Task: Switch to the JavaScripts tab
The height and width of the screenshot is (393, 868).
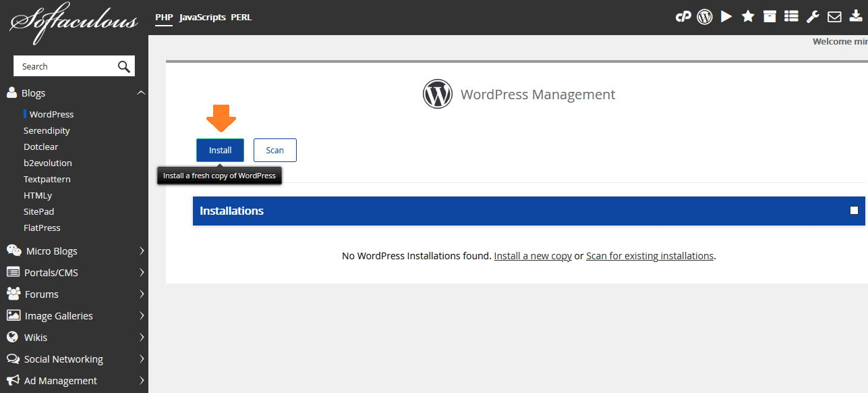Action: click(202, 17)
